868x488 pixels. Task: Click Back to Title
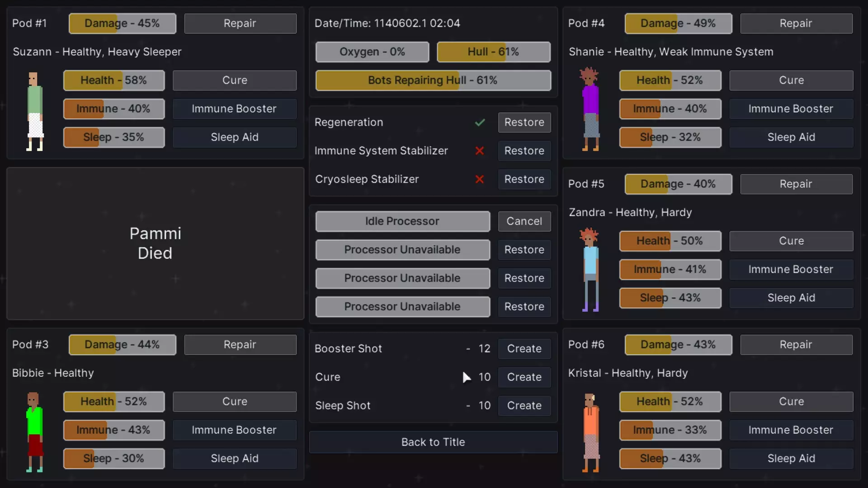(x=433, y=442)
